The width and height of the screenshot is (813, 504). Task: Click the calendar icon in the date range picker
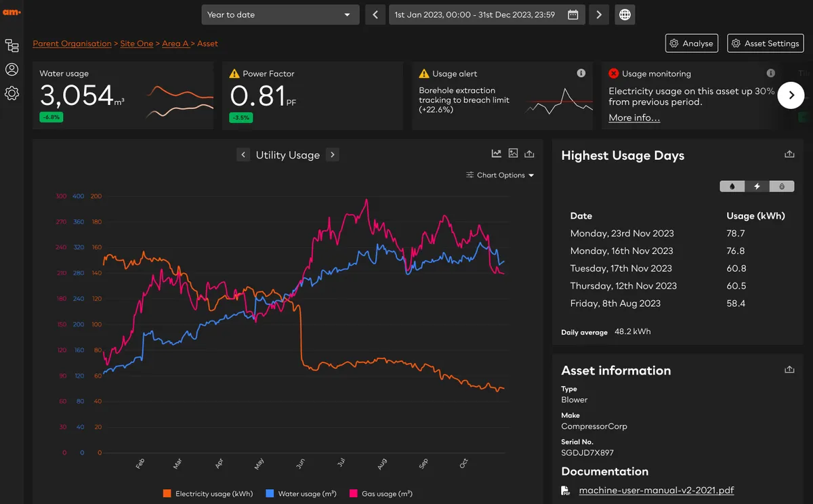[572, 14]
